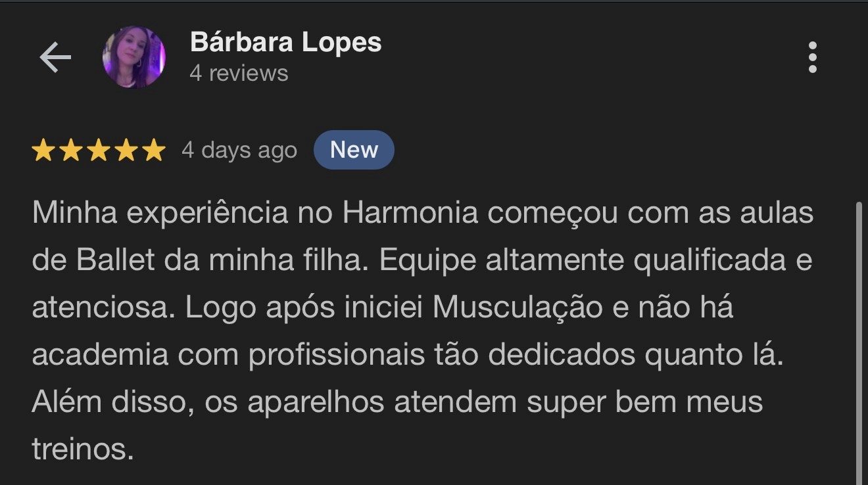Click the final word 'treinos.'
The width and height of the screenshot is (868, 485).
click(83, 450)
